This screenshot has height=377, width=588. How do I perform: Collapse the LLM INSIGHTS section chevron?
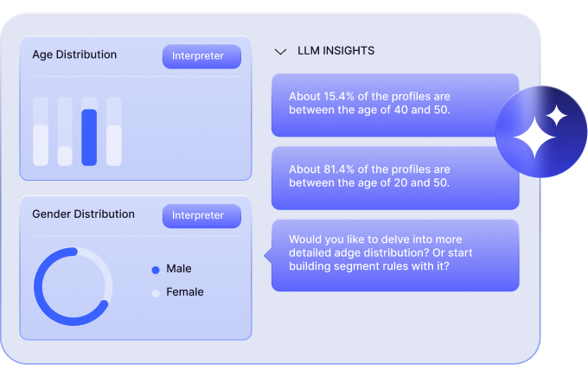pos(280,51)
